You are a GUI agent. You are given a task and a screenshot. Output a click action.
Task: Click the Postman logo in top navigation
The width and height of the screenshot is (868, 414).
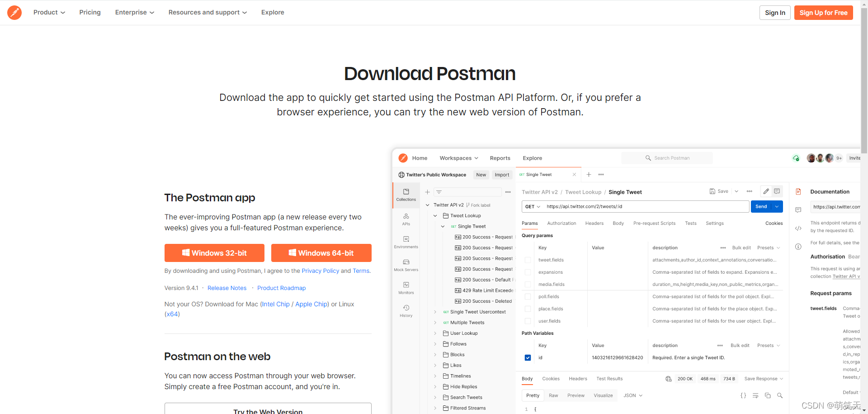(14, 13)
